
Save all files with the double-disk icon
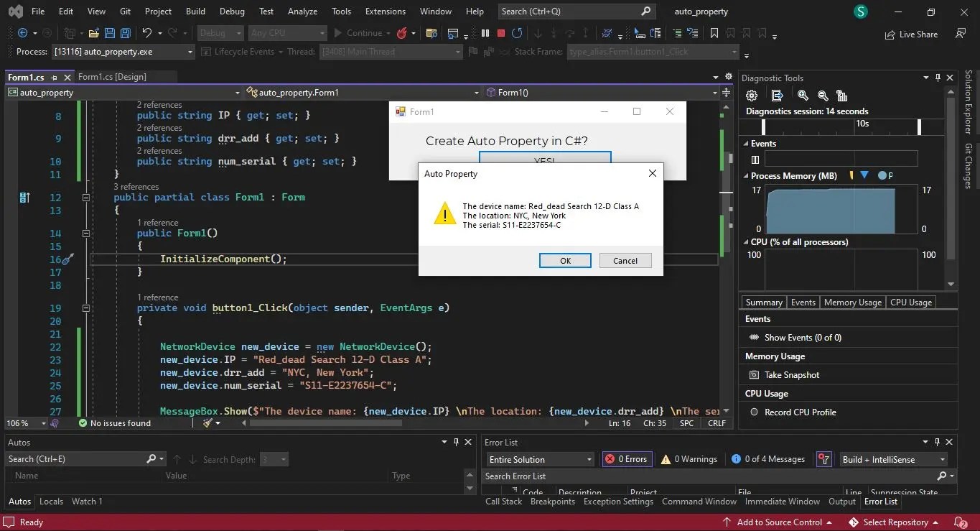[x=125, y=33]
